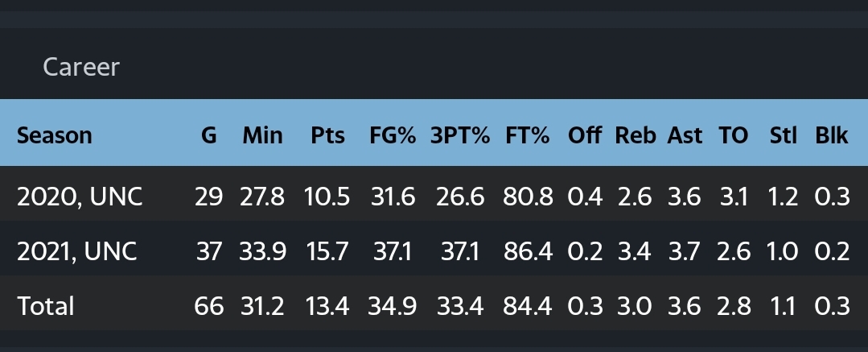Select the FT% column header
The height and width of the screenshot is (352, 868).
(527, 135)
